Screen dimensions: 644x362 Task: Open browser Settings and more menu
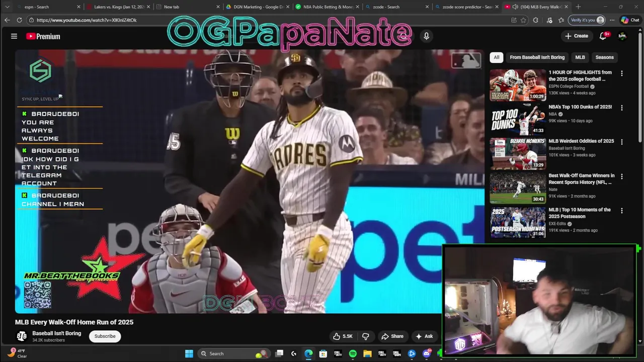612,20
